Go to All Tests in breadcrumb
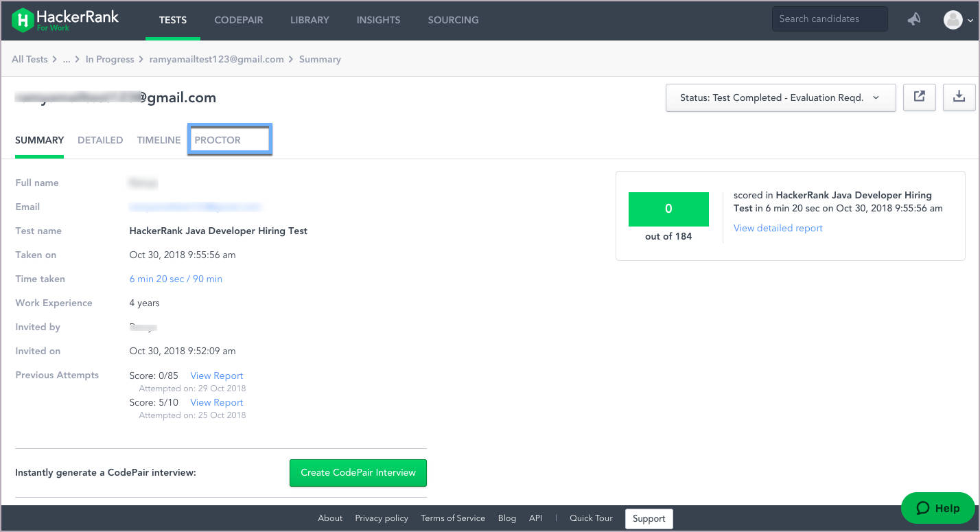 30,60
